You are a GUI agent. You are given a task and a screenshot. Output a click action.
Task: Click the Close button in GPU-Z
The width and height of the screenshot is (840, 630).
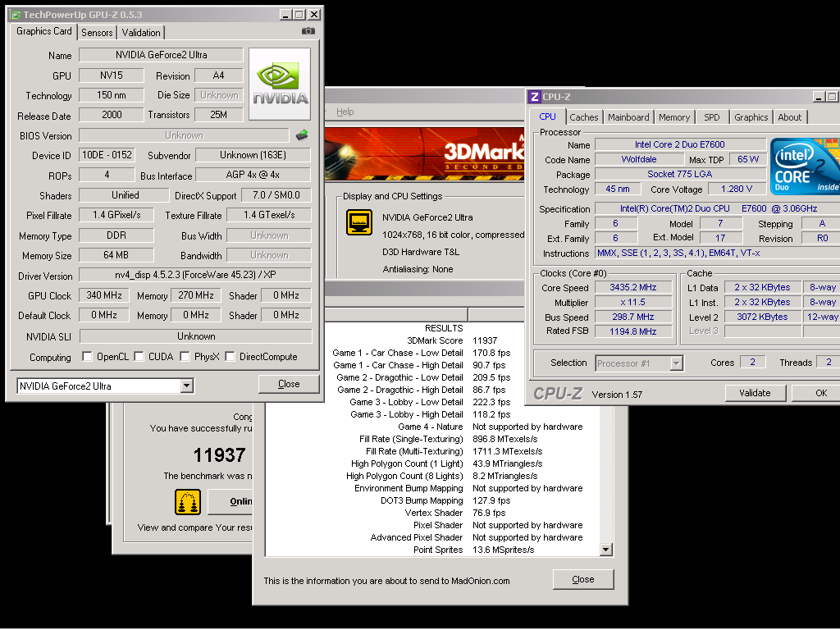[289, 384]
